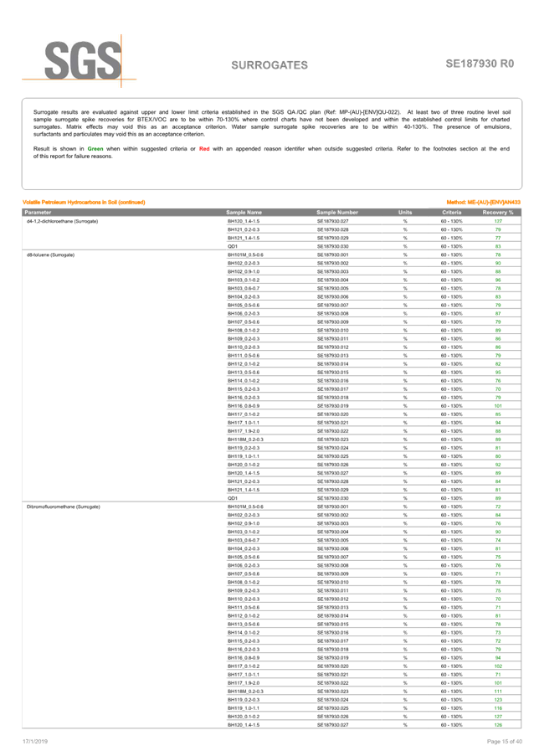534x756 pixels.
Task: Click 'd4-1,2-dichloroethane (Surrogate)' parameter
Action: pyautogui.click(x=63, y=221)
